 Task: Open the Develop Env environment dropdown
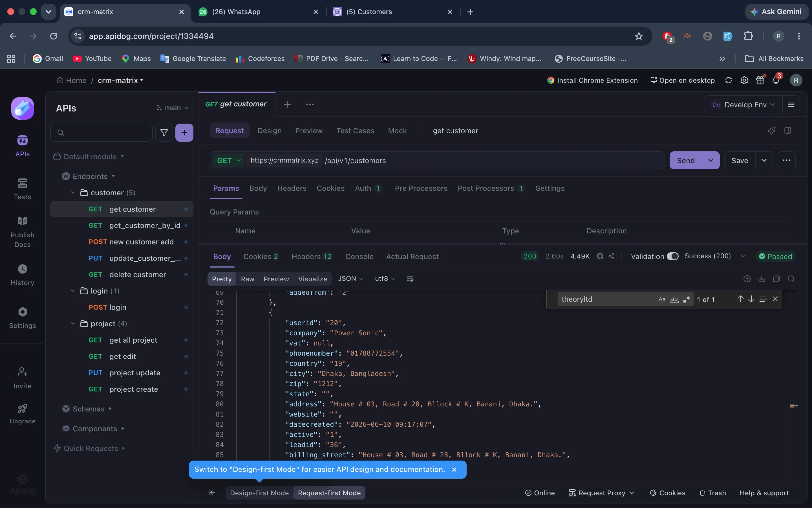[743, 105]
